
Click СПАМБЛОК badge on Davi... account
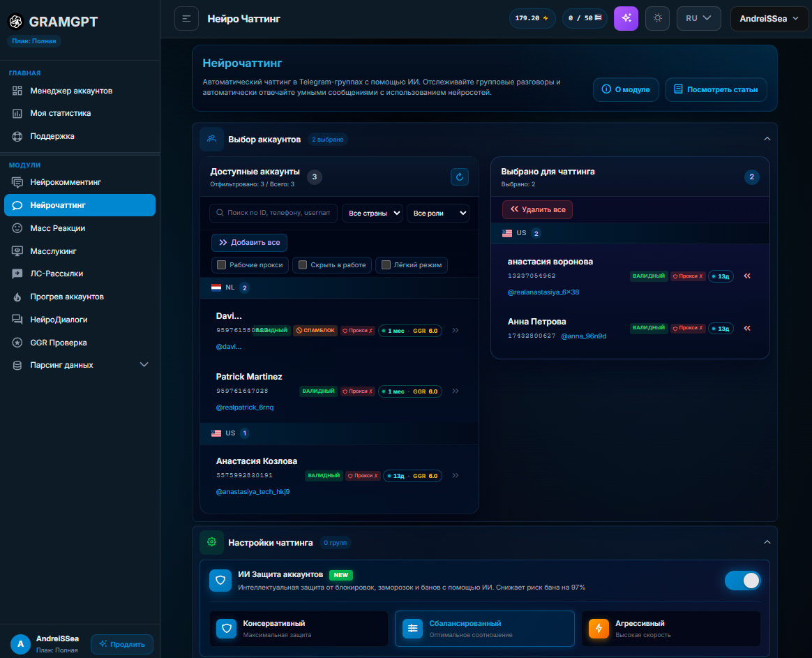[x=315, y=331]
